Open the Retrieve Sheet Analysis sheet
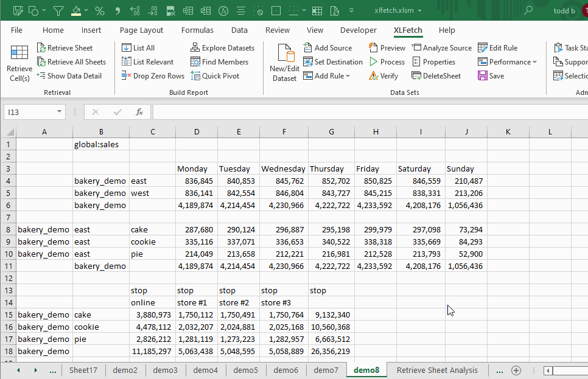 click(x=437, y=370)
